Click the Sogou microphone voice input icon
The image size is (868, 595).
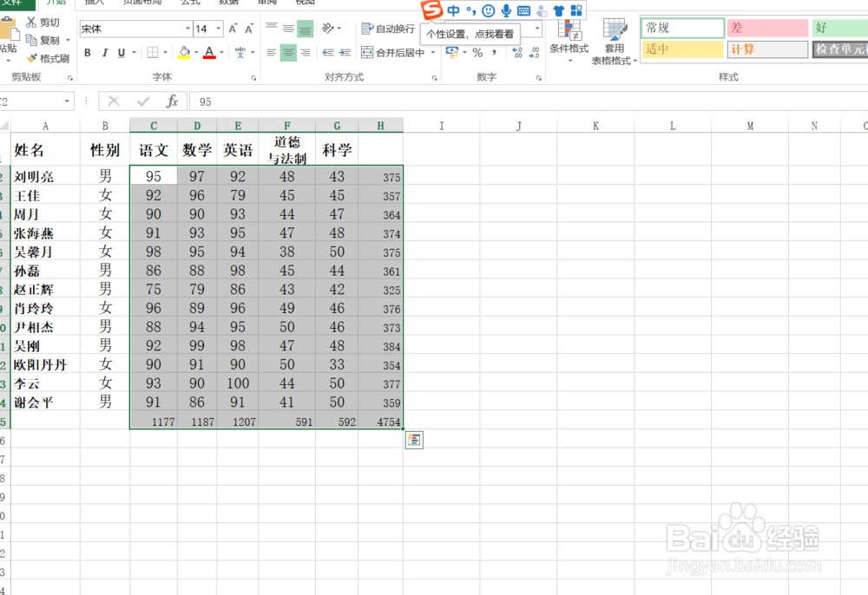point(506,10)
